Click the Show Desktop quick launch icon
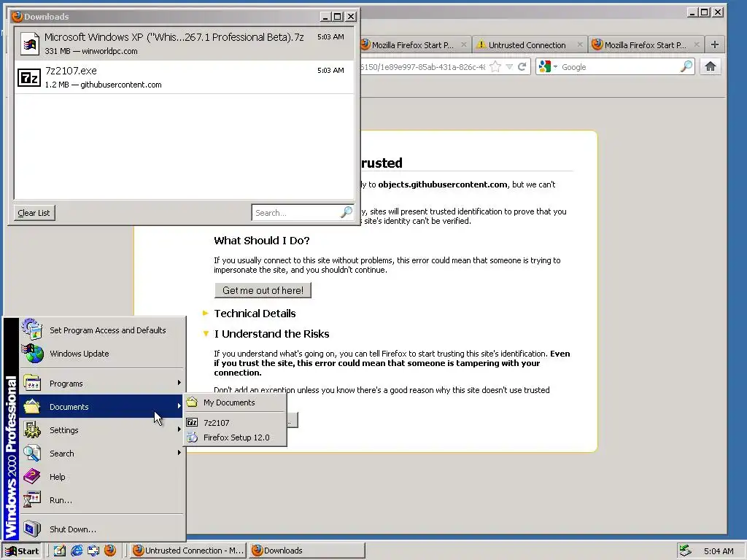This screenshot has height=560, width=747. [60, 551]
